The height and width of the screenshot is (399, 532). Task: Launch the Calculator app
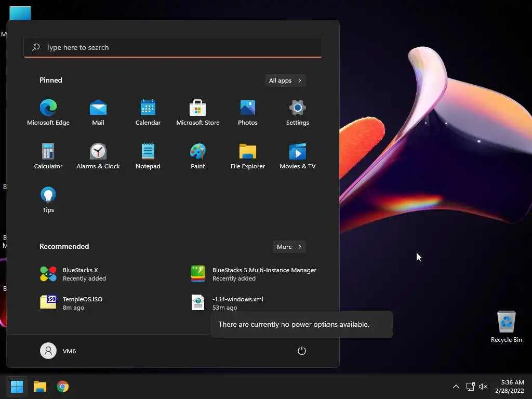pos(48,156)
